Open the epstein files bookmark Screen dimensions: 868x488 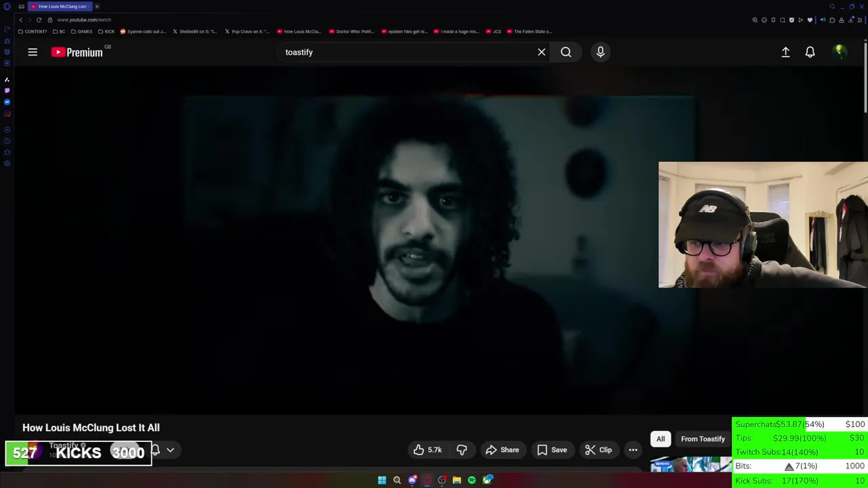(x=404, y=31)
